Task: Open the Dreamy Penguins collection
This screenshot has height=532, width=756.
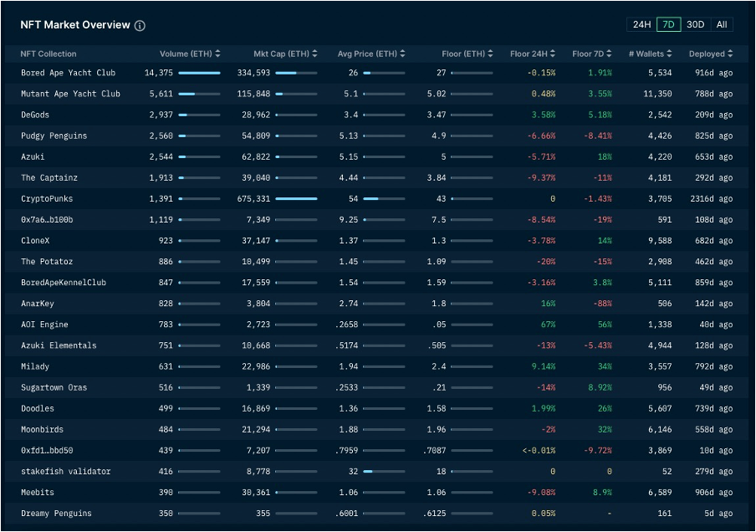Action: pos(56,514)
